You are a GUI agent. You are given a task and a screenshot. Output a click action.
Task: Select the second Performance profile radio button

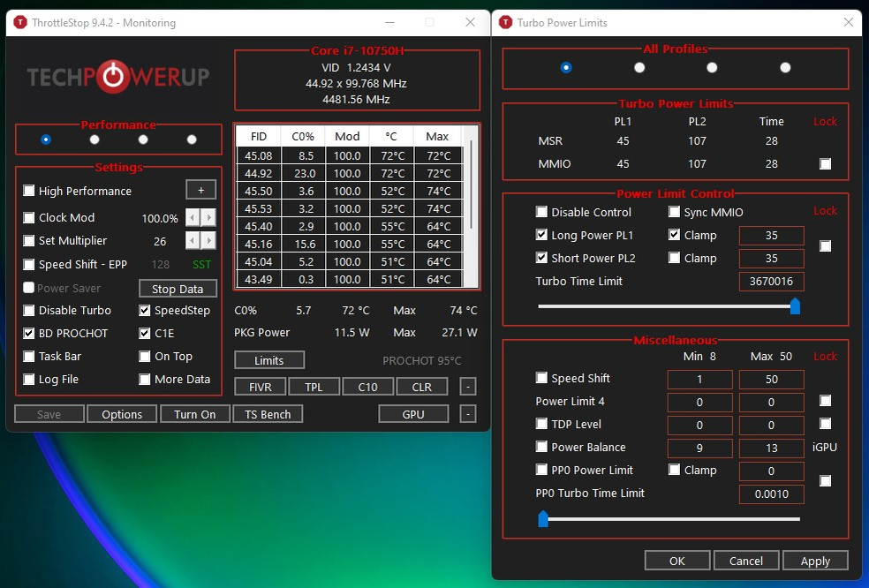[94, 139]
